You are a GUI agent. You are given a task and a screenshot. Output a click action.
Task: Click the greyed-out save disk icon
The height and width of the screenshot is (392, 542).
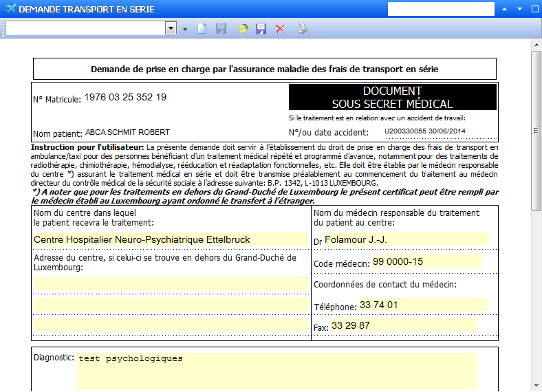tap(221, 29)
